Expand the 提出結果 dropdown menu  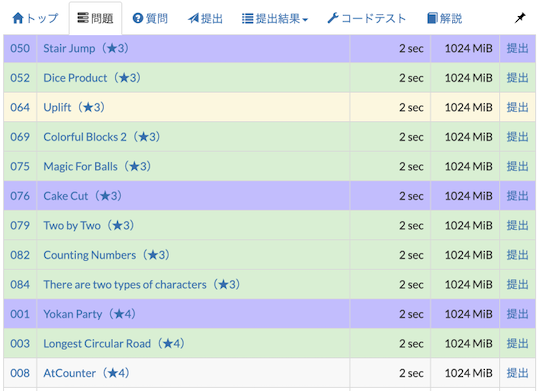pyautogui.click(x=275, y=18)
